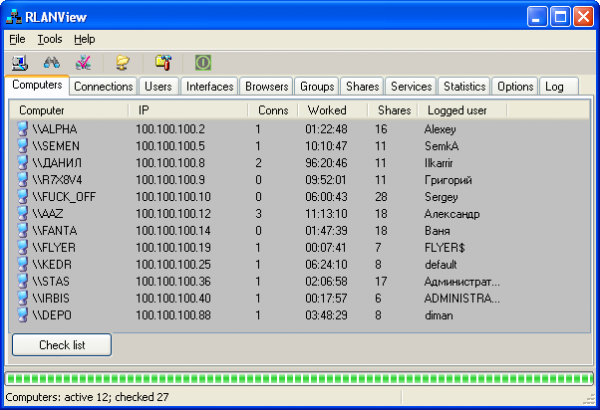This screenshot has height=410, width=600.
Task: Sort by the Worked column header
Action: 333,110
